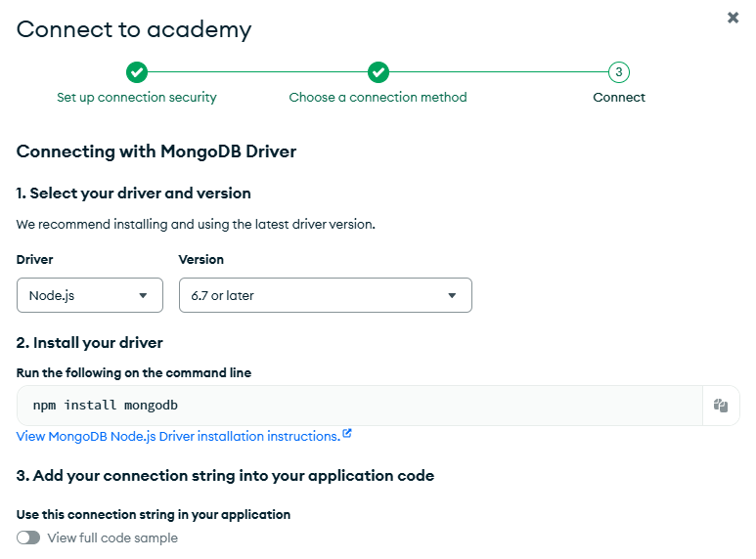Open the Version dropdown showing 6.7 or later
756x559 pixels.
tap(326, 295)
